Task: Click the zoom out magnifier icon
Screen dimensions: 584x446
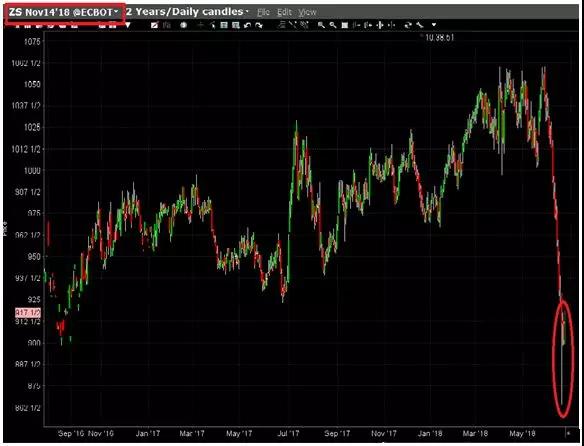Action: pyautogui.click(x=333, y=25)
